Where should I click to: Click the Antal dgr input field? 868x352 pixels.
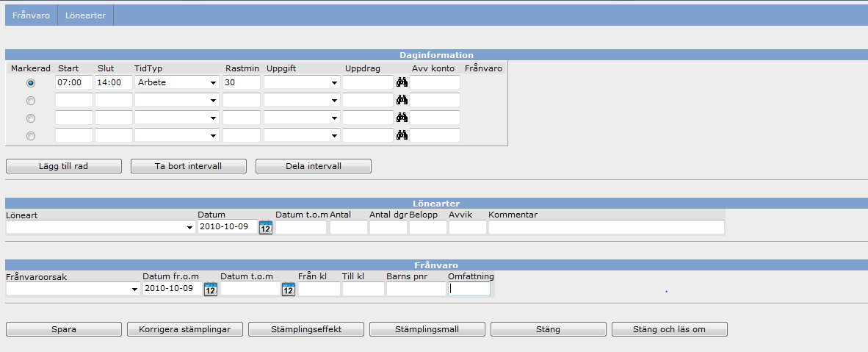(x=388, y=227)
